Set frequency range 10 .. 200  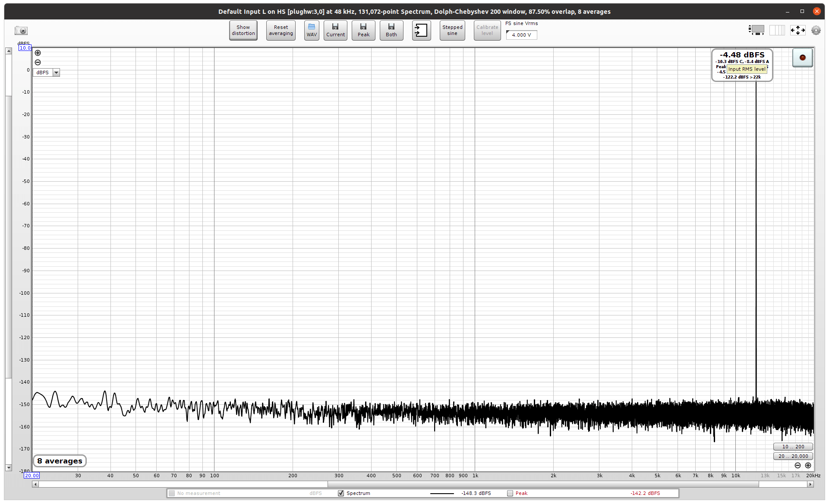793,447
